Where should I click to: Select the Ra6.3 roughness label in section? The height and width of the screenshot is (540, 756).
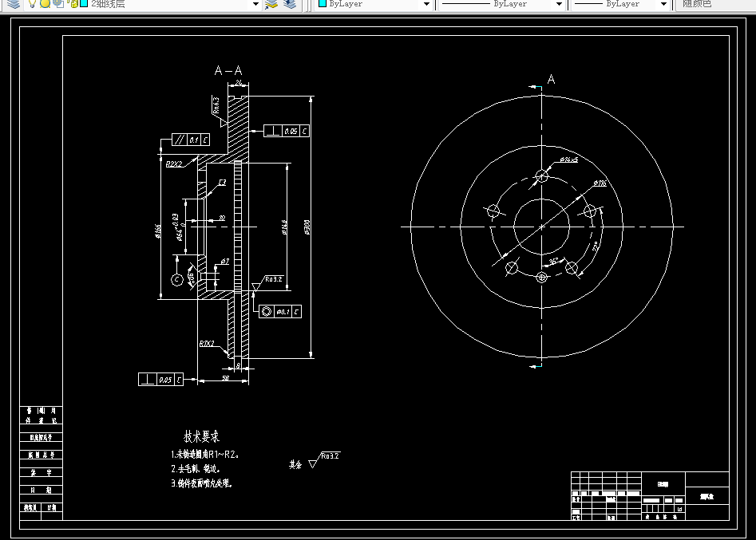[216, 105]
